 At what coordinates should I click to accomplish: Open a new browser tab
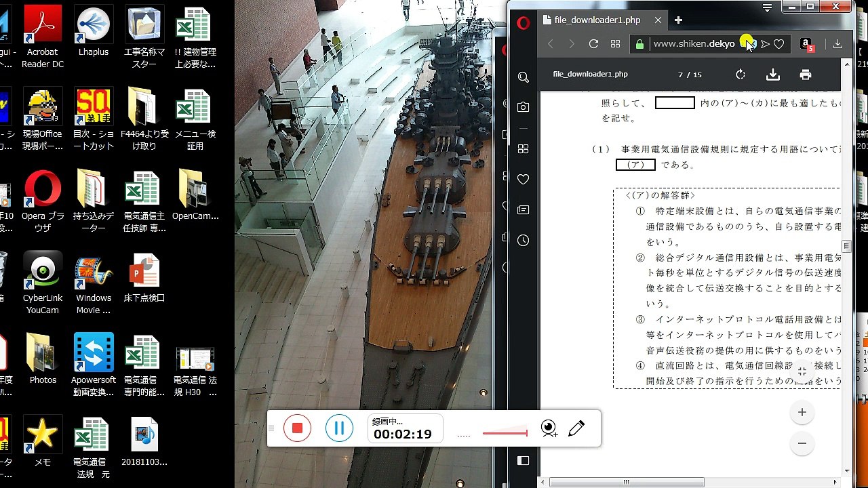click(678, 20)
